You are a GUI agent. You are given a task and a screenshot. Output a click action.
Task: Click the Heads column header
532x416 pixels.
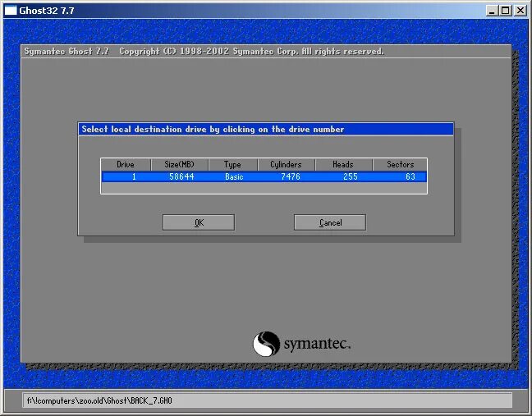[343, 164]
